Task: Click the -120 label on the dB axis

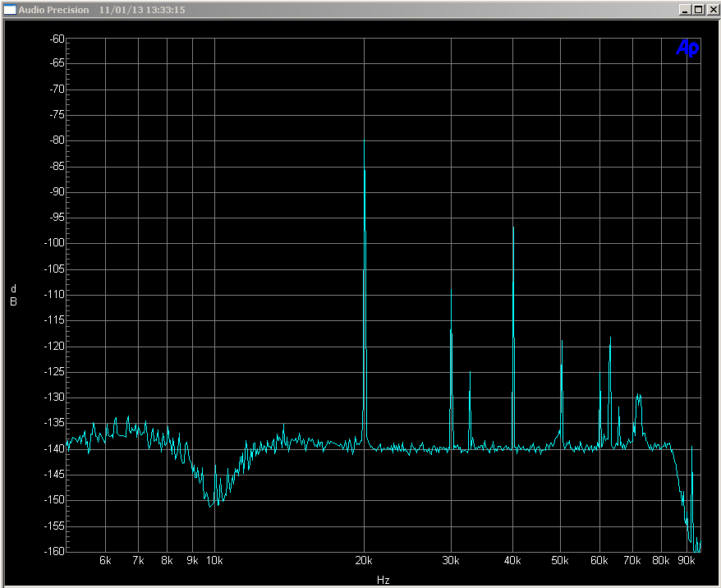Action: point(55,347)
